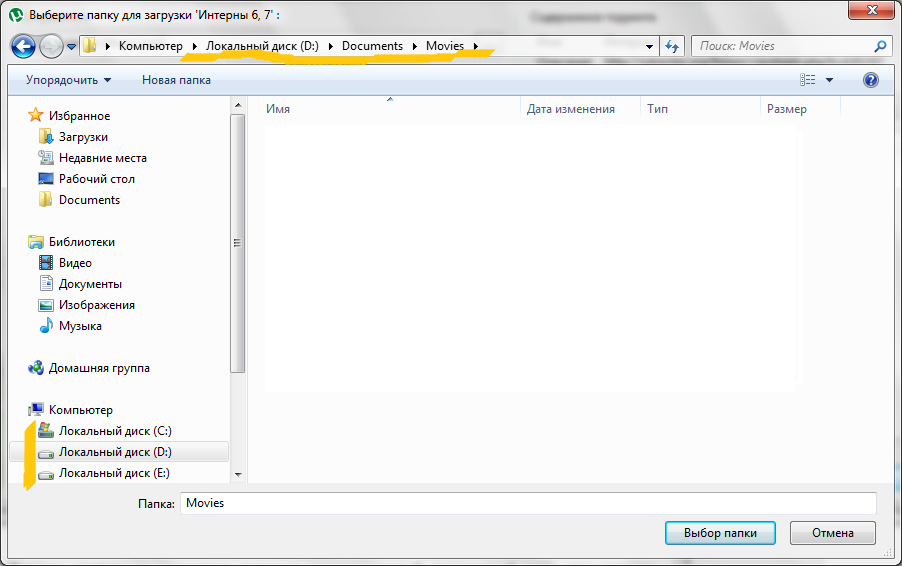
Task: Click the Локальный диск (C:) drive icon
Action: [46, 430]
